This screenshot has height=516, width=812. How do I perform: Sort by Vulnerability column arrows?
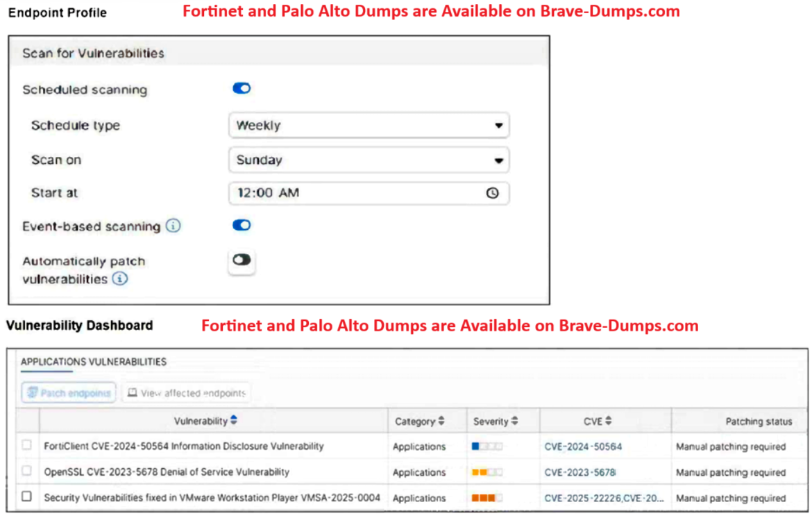click(234, 421)
